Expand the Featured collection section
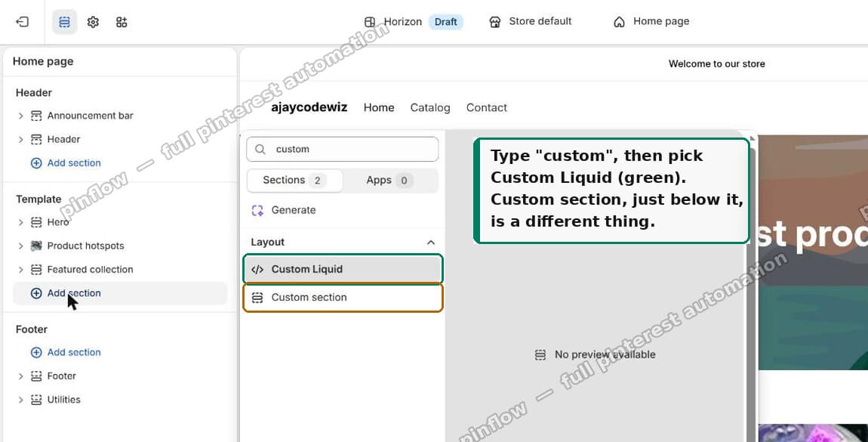The image size is (868, 442). pos(21,270)
